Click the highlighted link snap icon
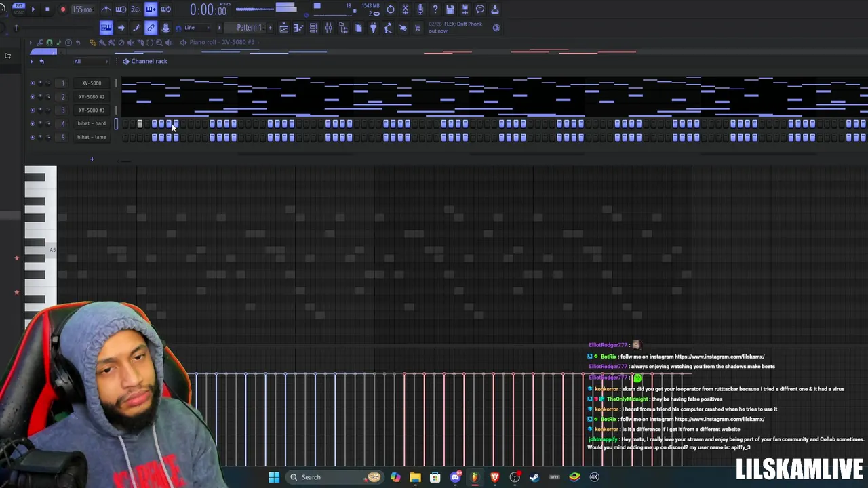 coord(151,28)
